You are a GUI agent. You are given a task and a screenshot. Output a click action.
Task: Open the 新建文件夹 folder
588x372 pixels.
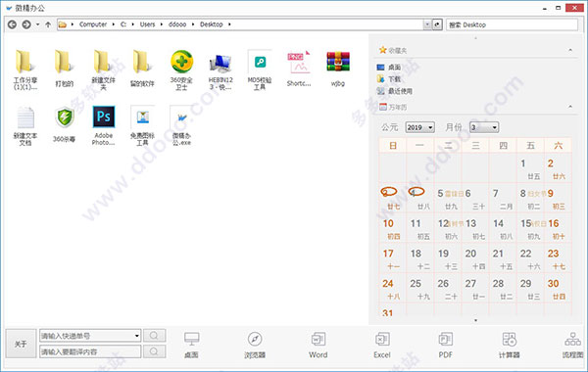coord(103,70)
